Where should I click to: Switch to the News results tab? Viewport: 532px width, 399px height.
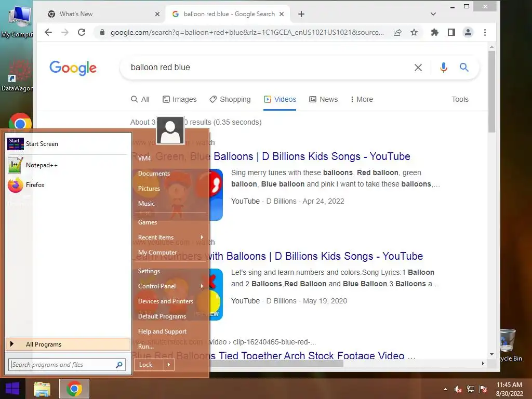point(323,99)
